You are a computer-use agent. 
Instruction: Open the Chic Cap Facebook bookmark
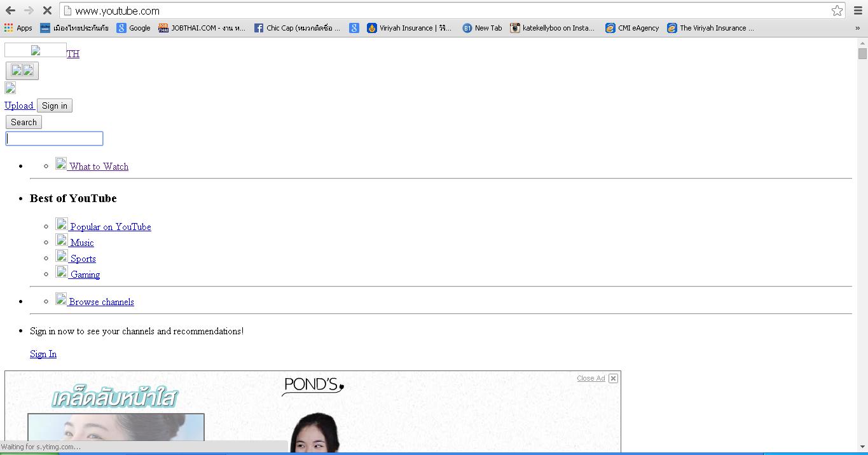pyautogui.click(x=297, y=28)
